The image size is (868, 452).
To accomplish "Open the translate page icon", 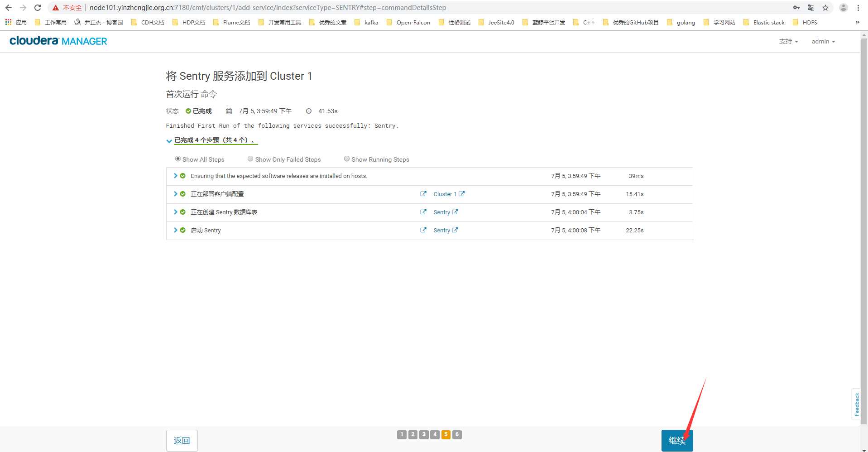I will click(811, 8).
